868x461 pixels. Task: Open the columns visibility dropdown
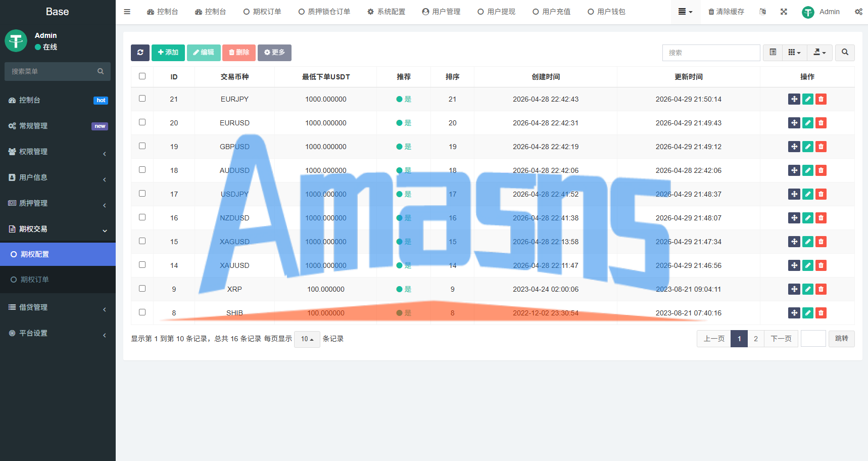794,53
